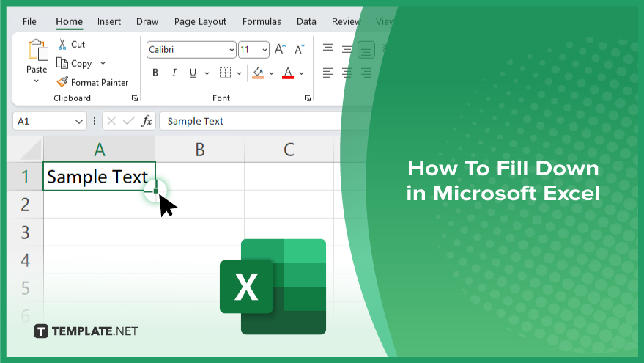Go to the Formulas tab
644x363 pixels.
(262, 21)
